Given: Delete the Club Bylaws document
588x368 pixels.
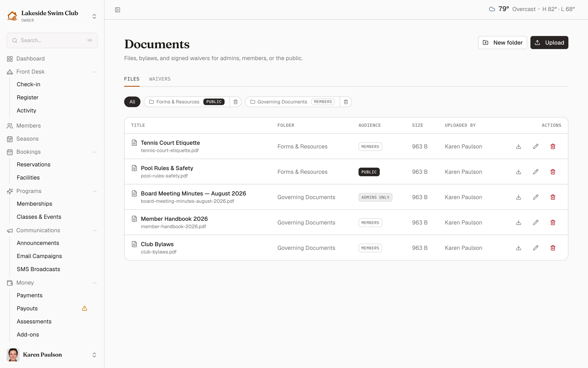Looking at the screenshot, I should [x=553, y=248].
